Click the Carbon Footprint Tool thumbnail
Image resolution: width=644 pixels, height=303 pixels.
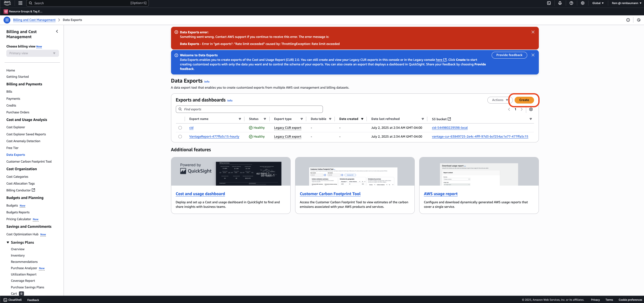(355, 171)
